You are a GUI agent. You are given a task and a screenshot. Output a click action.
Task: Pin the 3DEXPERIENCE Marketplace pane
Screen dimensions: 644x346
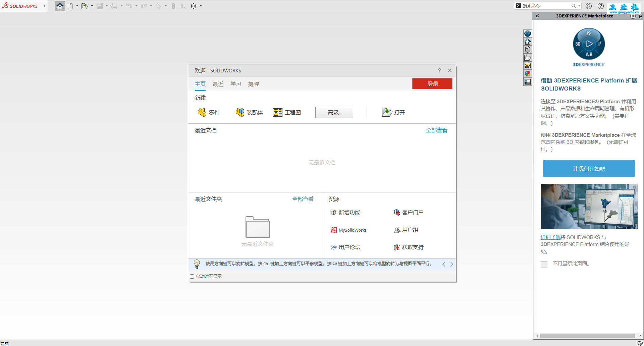(640, 16)
